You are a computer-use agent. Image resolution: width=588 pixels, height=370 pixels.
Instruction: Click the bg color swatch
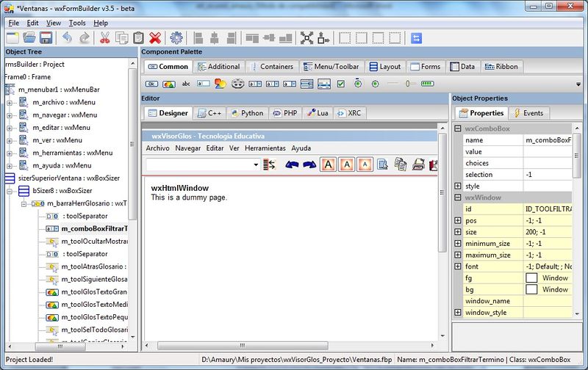click(x=531, y=289)
